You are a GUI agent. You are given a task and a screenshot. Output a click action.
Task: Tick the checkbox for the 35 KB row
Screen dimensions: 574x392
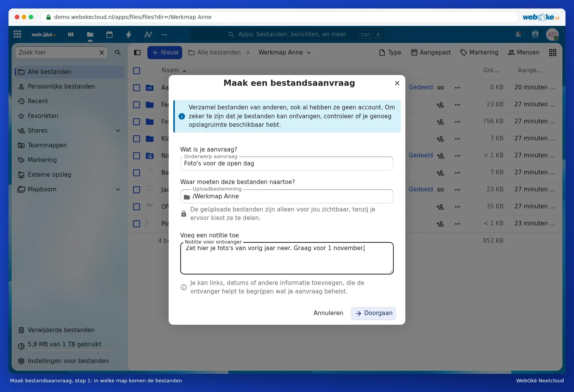[137, 207]
